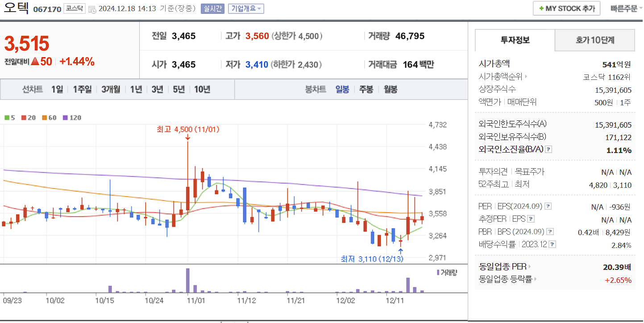The image size is (644, 323).
Task: Click the MY STOCK 추가 button
Action: point(566,8)
